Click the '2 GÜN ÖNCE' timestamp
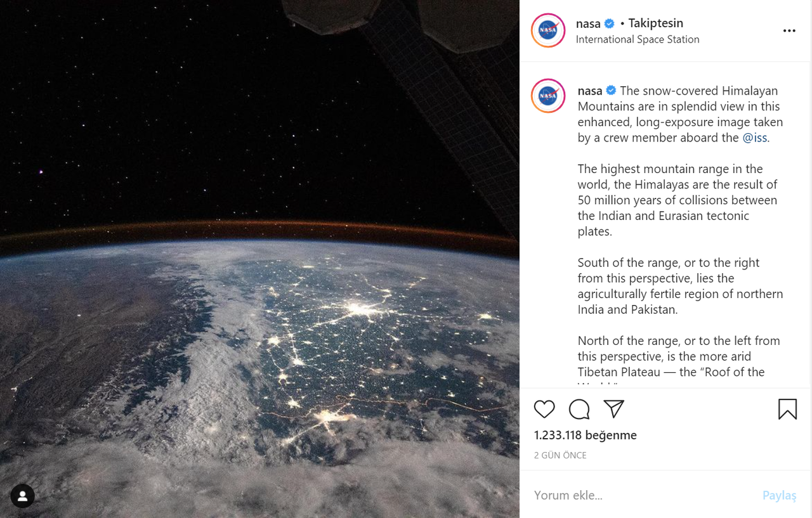The width and height of the screenshot is (812, 518). point(560,455)
